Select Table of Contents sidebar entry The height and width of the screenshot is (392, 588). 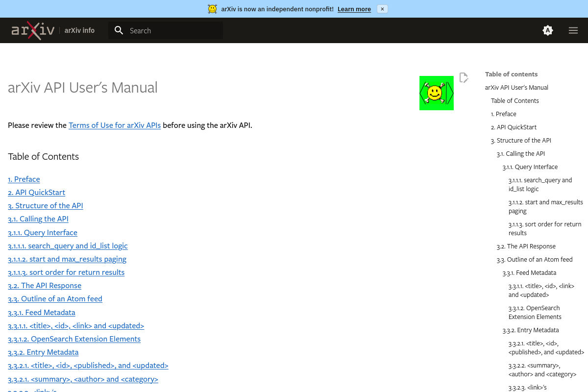click(x=515, y=100)
